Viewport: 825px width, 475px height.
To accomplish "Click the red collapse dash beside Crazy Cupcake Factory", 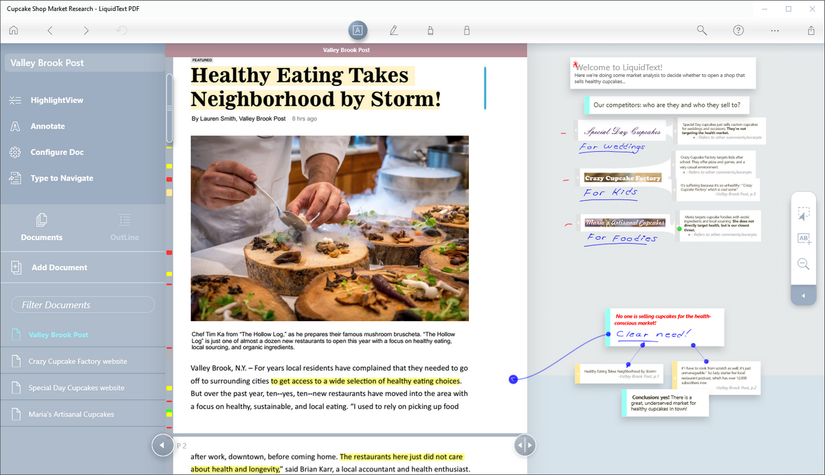I will pos(566,180).
